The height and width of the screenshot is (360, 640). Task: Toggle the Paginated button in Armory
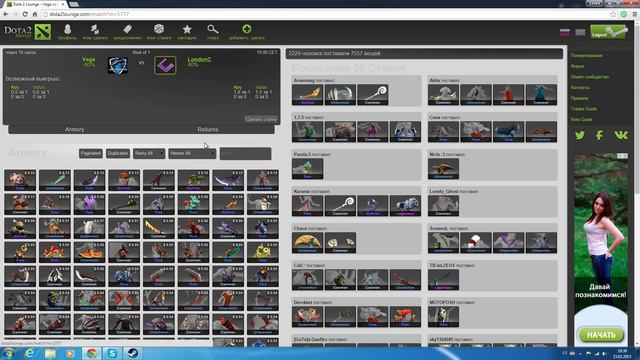pyautogui.click(x=91, y=153)
